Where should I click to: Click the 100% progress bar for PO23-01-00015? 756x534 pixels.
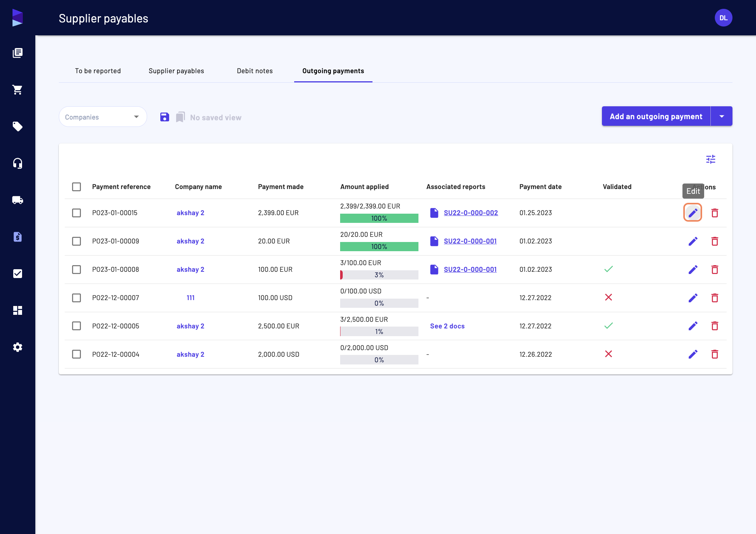[x=379, y=218]
